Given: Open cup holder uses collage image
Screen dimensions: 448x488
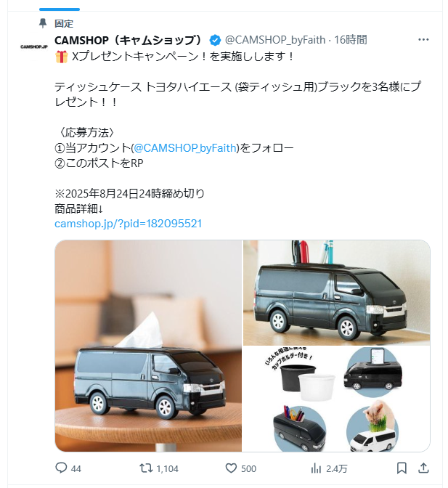Looking at the screenshot, I should tap(337, 399).
